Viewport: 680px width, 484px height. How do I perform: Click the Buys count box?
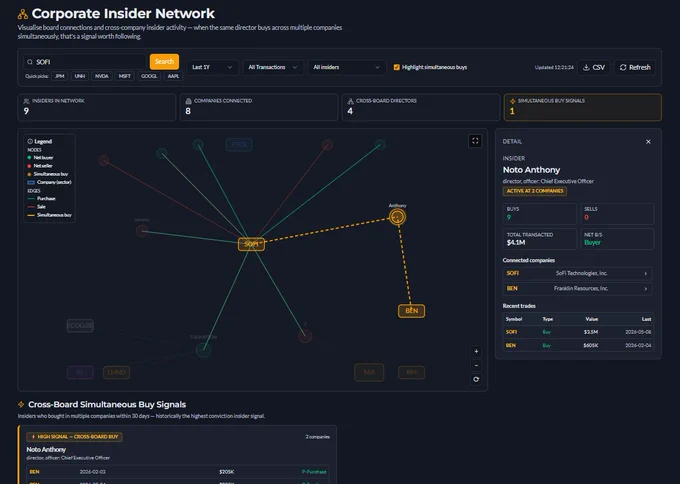pos(540,213)
